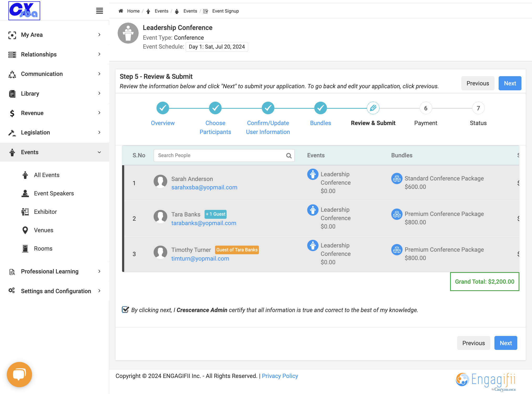This screenshot has height=394, width=532.
Task: Go to Confirm/Update User Information step
Action: click(x=268, y=127)
